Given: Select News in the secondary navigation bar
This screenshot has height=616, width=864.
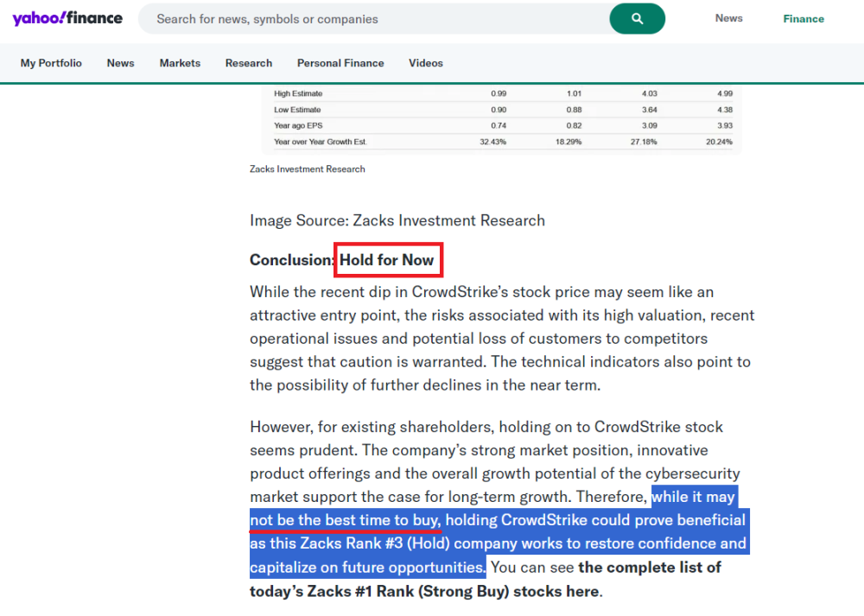Looking at the screenshot, I should 120,63.
